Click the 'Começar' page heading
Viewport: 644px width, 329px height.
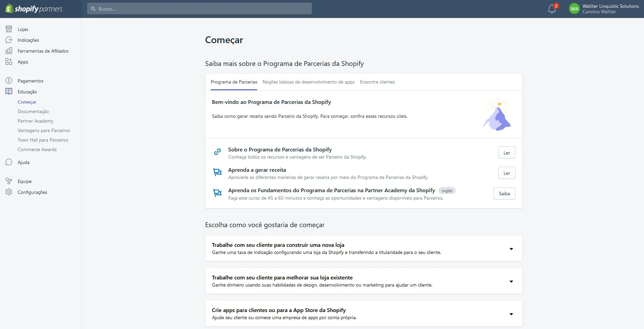pyautogui.click(x=224, y=40)
